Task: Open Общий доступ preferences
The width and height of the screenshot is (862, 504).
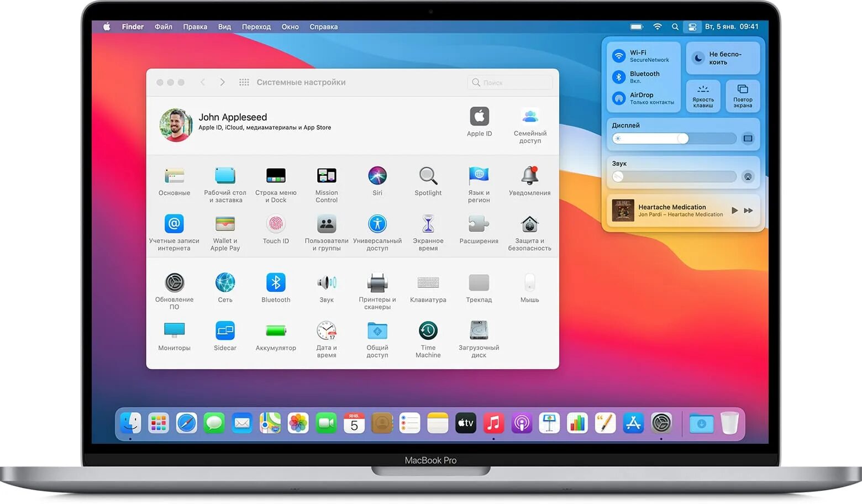Action: coord(377,330)
